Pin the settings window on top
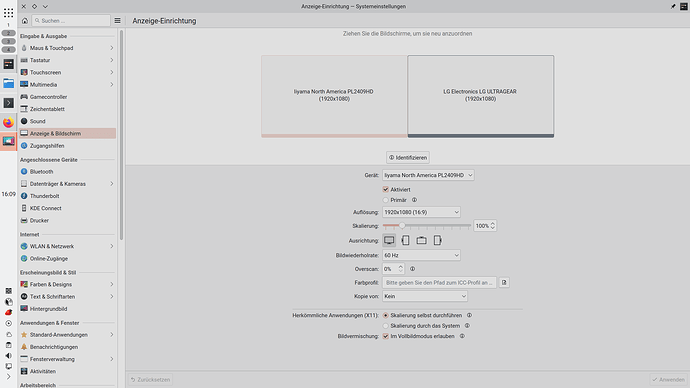The width and height of the screenshot is (690, 388). 673,6
